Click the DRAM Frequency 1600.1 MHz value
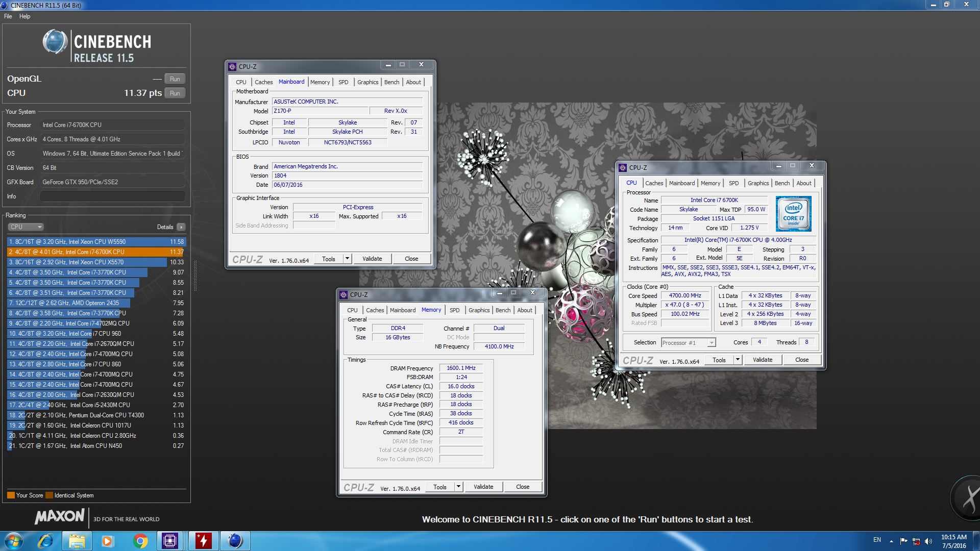This screenshot has width=980, height=551. tap(461, 368)
